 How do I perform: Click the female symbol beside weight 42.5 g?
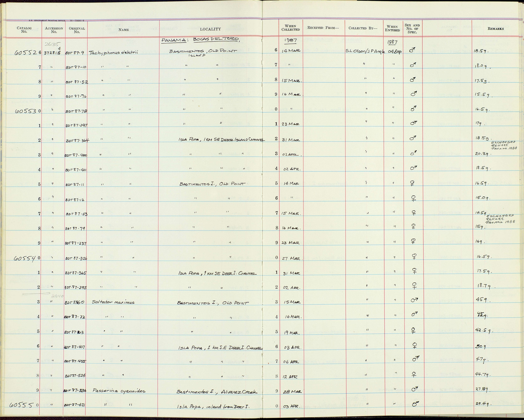click(x=413, y=331)
